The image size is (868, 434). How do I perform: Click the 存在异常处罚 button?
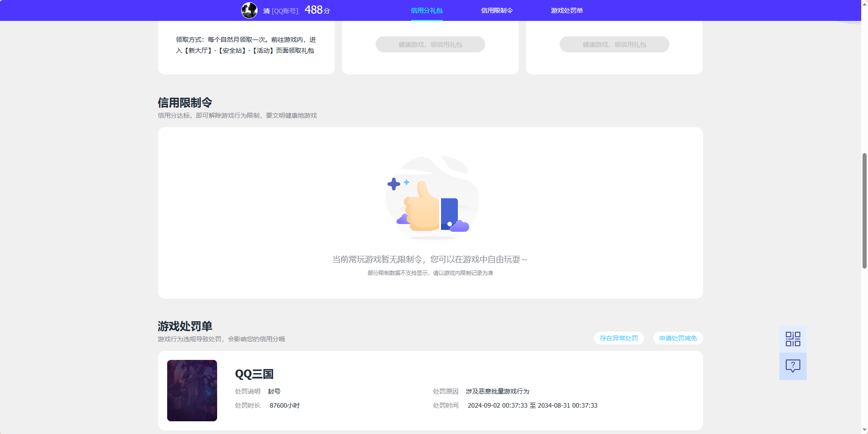point(619,338)
